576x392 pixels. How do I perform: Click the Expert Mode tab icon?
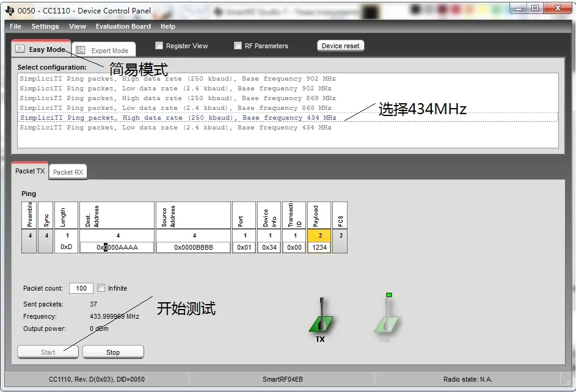81,50
